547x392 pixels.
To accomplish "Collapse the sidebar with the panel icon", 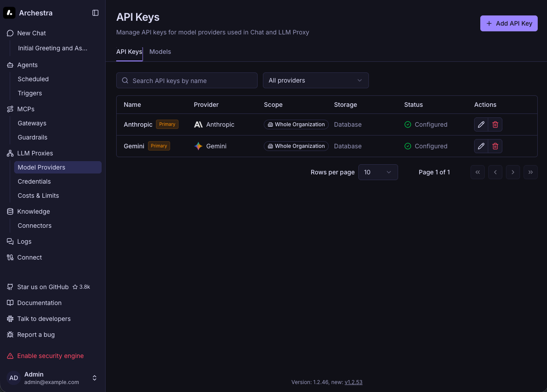I will 95,13.
